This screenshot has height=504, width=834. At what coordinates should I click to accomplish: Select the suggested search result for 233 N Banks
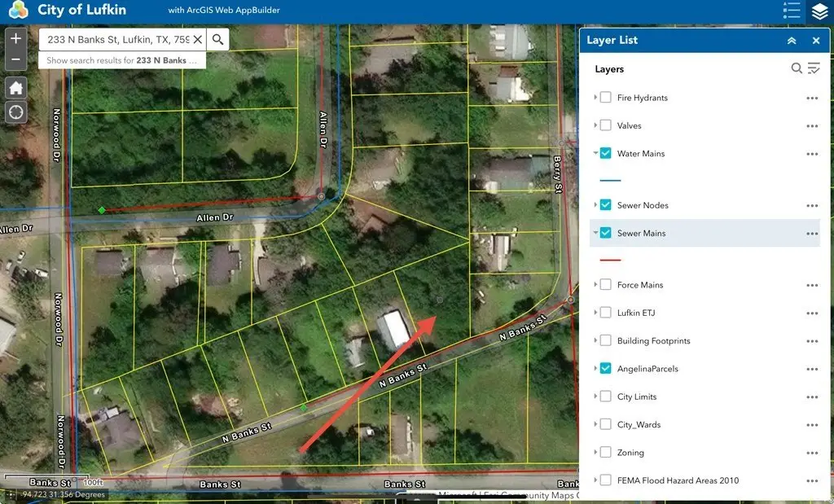(x=121, y=60)
